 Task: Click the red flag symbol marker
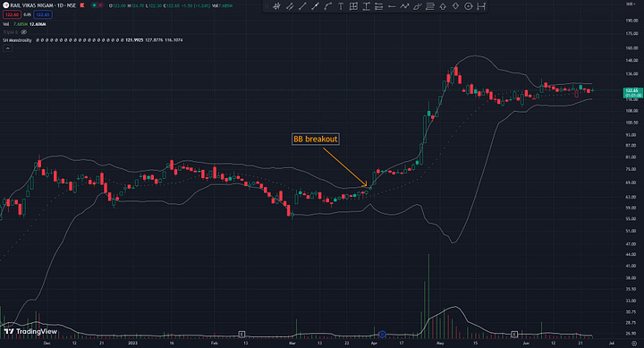pos(82,5)
